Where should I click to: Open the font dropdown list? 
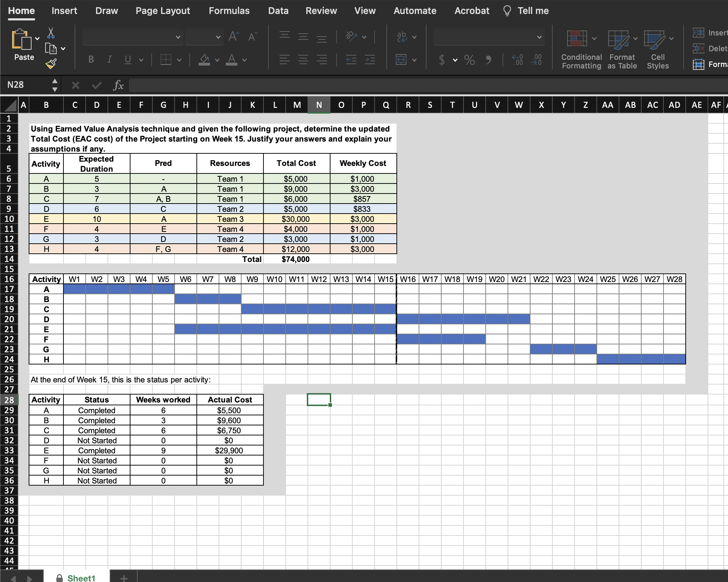(179, 37)
